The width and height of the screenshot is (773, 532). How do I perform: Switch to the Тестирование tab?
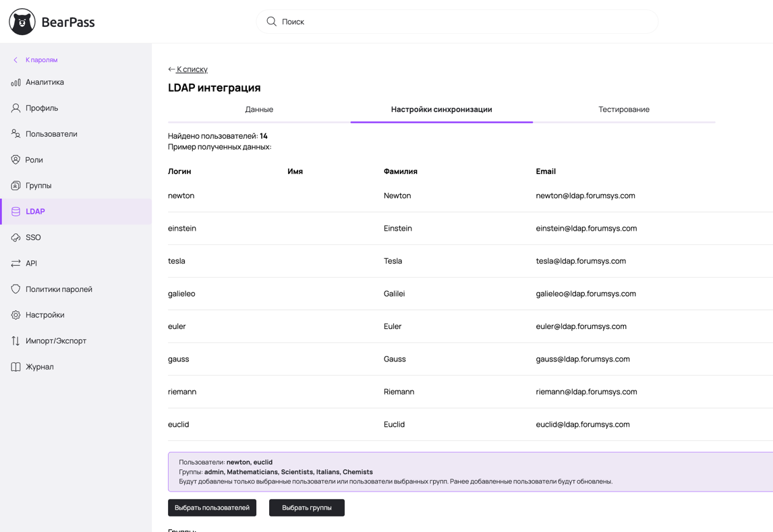tap(623, 109)
